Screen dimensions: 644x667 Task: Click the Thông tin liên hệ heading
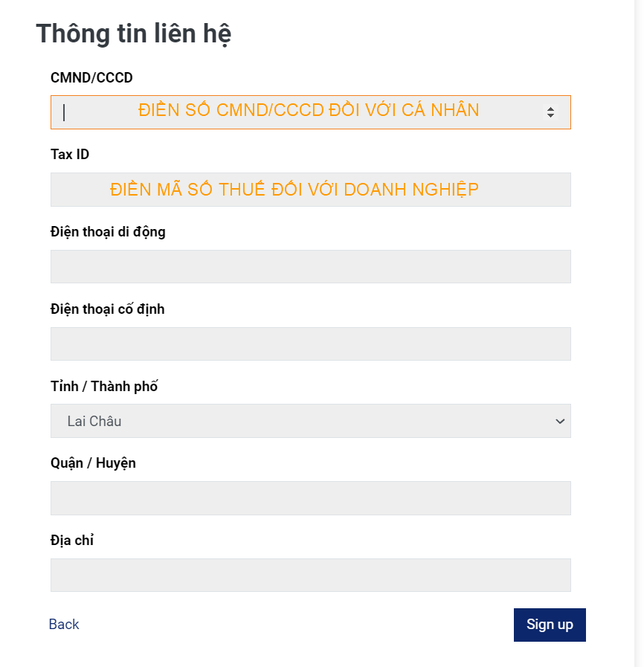tap(134, 34)
